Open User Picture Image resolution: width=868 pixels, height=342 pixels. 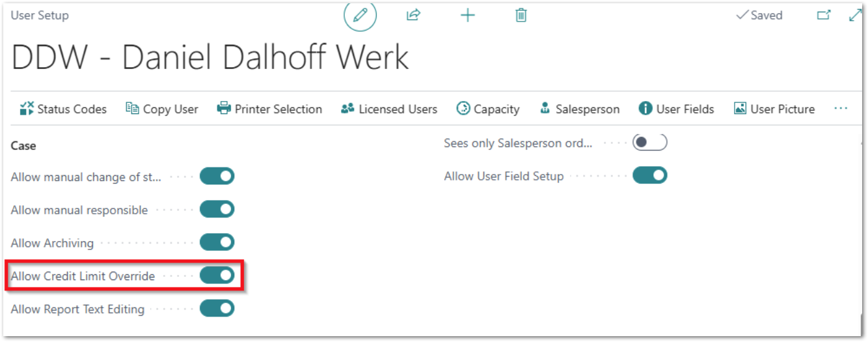tap(774, 109)
